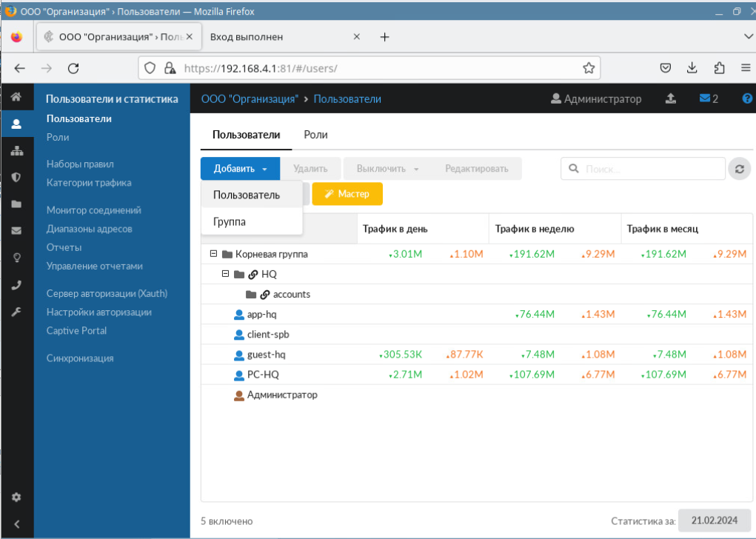Click the envelope mail sidebar icon
This screenshot has width=756, height=539.
tap(16, 230)
